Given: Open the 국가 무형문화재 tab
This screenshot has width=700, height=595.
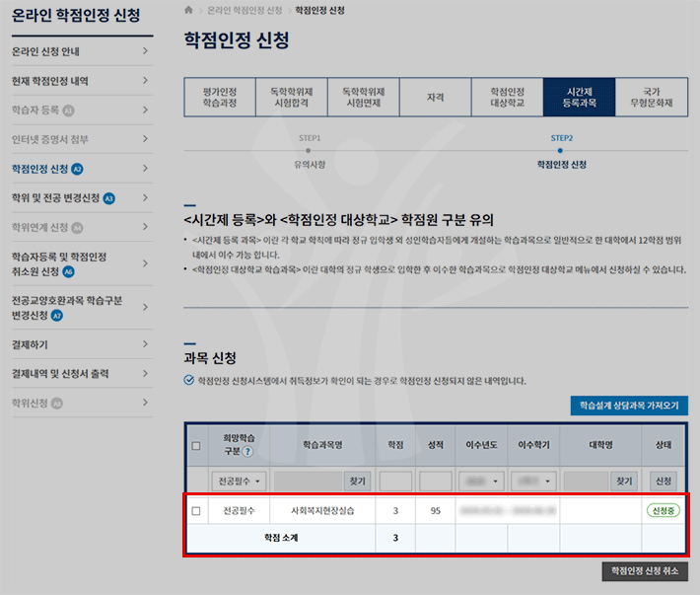Looking at the screenshot, I should pos(651,97).
